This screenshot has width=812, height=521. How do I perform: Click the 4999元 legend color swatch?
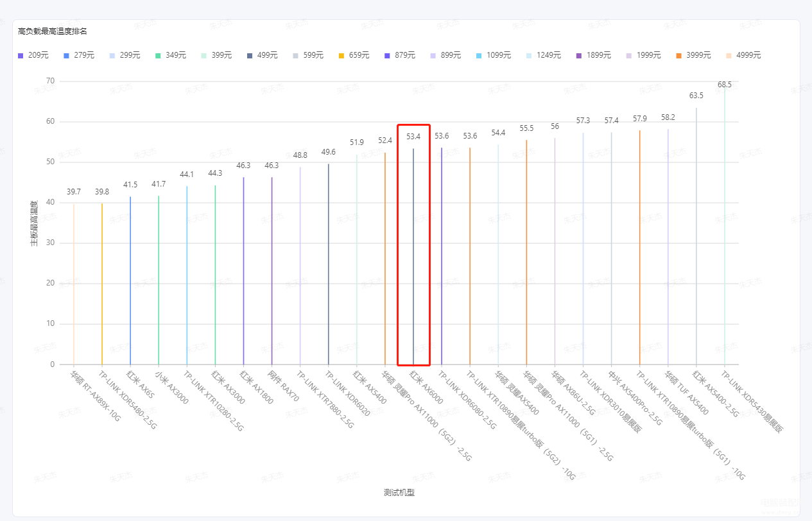point(729,55)
